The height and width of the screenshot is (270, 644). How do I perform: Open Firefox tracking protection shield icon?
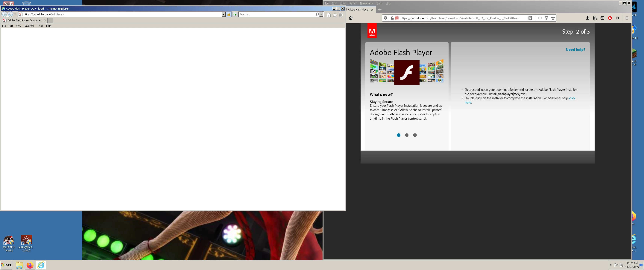pos(385,18)
